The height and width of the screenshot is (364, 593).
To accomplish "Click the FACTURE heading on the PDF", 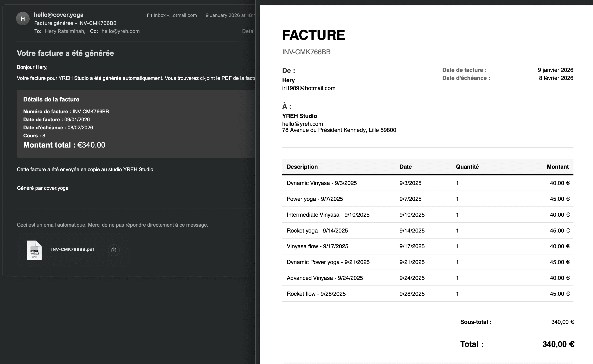I will (x=313, y=35).
